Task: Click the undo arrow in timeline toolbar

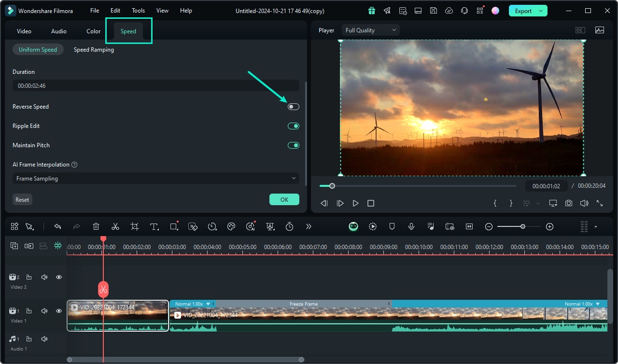Action: pyautogui.click(x=57, y=226)
